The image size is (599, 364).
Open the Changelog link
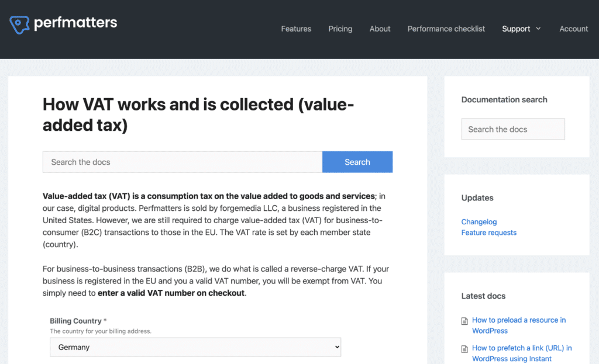point(478,221)
